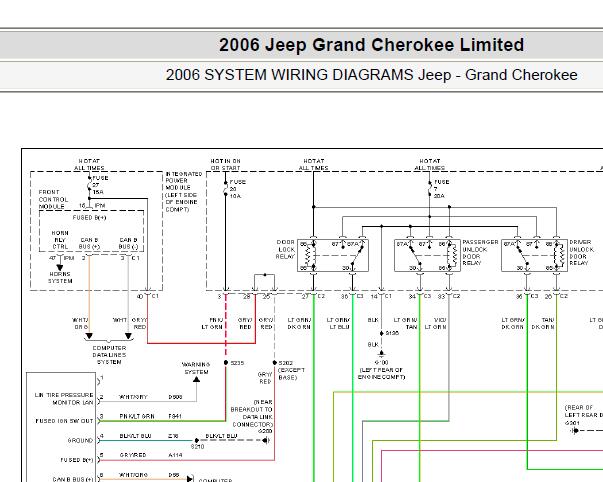Click the "TAN/DK GRN" wire label

coord(543,323)
